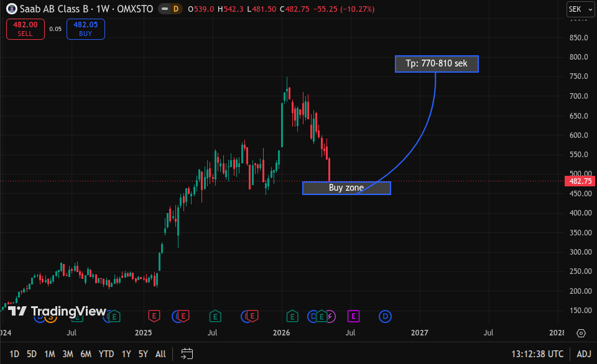Click the low value L481.50
This screenshot has height=364, width=597.
coord(262,9)
